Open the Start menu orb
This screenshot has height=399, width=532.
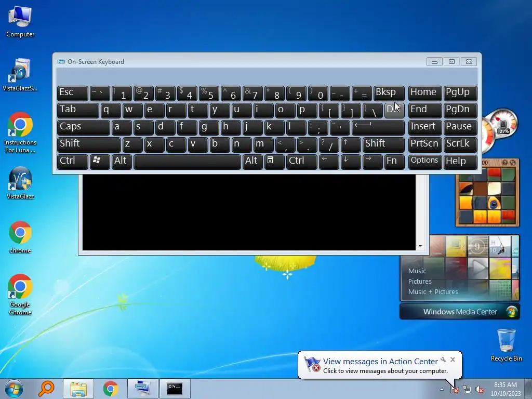[14, 389]
